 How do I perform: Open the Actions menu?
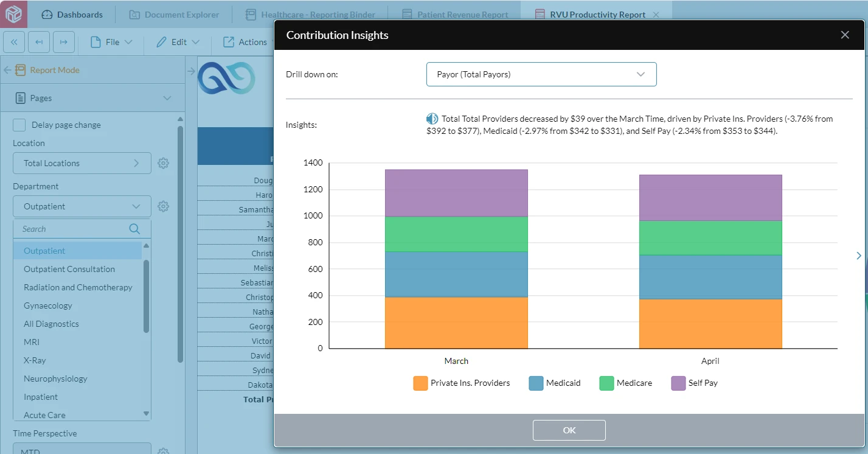pyautogui.click(x=245, y=42)
